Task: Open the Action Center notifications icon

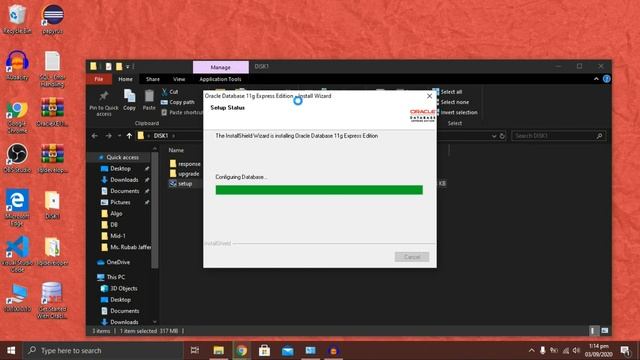Action: coord(625,350)
